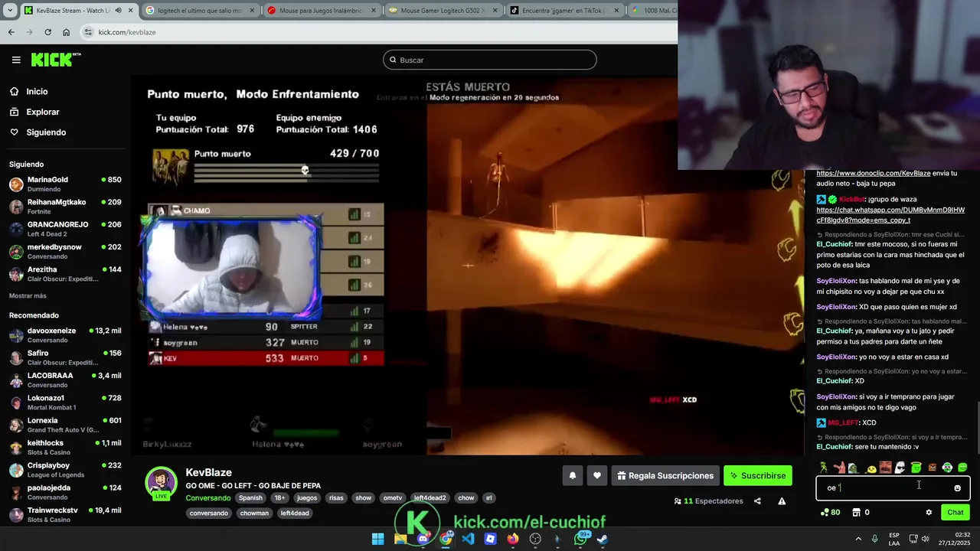Open the Kick logo home link
Viewport: 980px width, 551px height.
[x=55, y=60]
